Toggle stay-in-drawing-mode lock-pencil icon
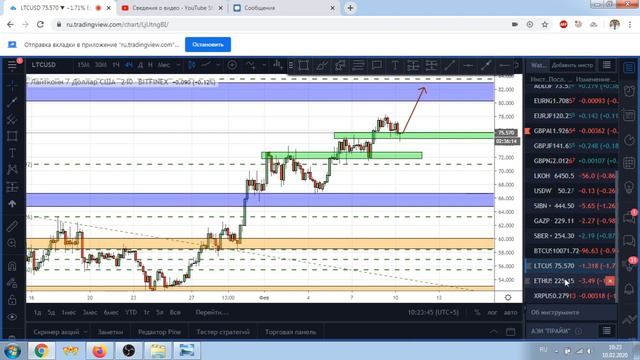Screen dimensions: 640x360 pyautogui.click(x=12, y=283)
